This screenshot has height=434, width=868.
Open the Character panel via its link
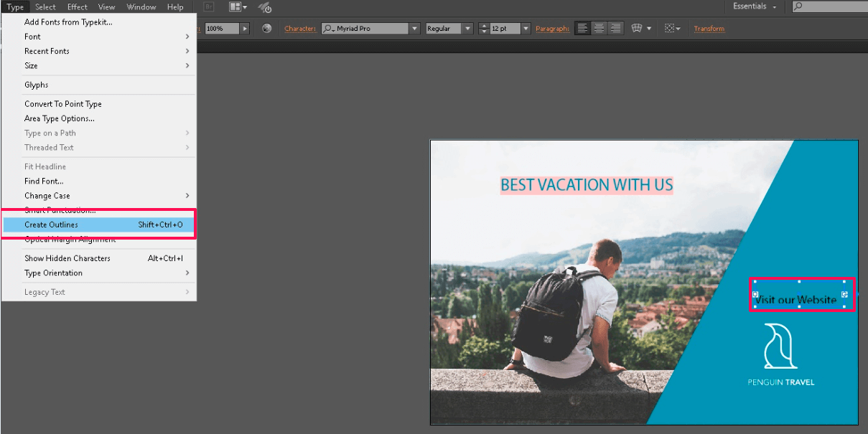click(299, 29)
